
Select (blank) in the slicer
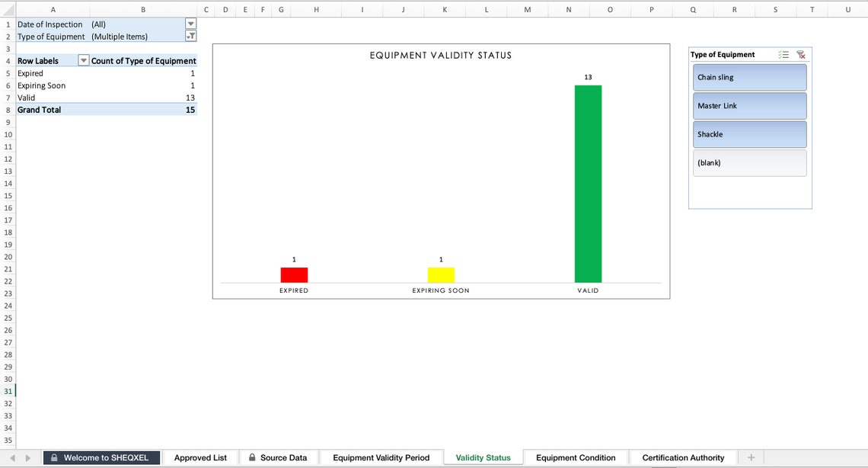749,162
